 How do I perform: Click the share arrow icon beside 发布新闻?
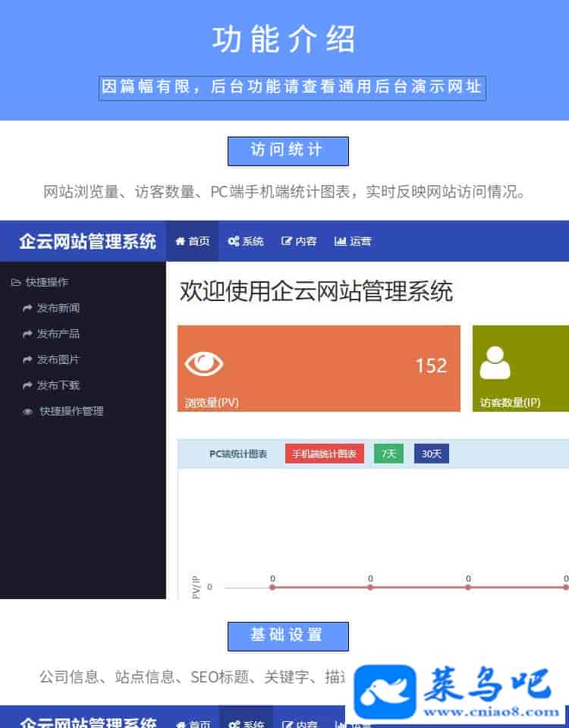27,309
